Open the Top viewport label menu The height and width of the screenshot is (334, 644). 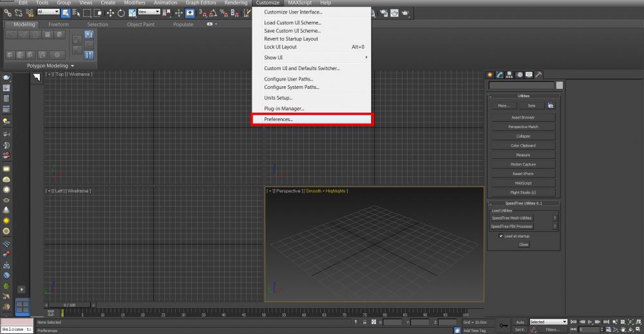[x=59, y=74]
